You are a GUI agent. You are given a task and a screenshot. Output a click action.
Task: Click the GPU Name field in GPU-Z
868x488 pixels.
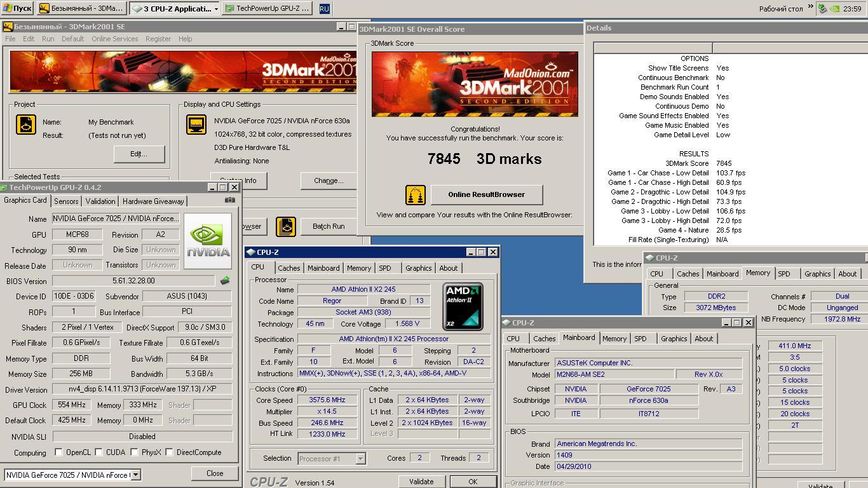pos(116,219)
